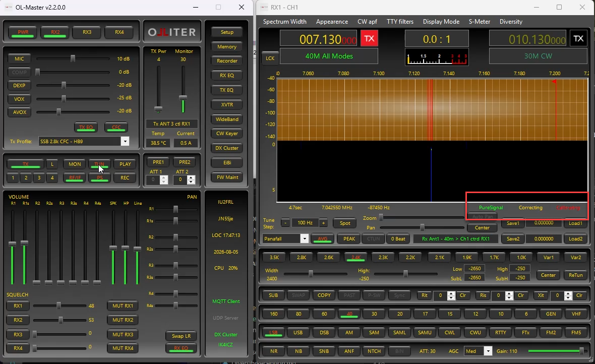The height and width of the screenshot is (364, 595).
Task: Increase ATT 2 with up arrow
Action: tap(191, 177)
